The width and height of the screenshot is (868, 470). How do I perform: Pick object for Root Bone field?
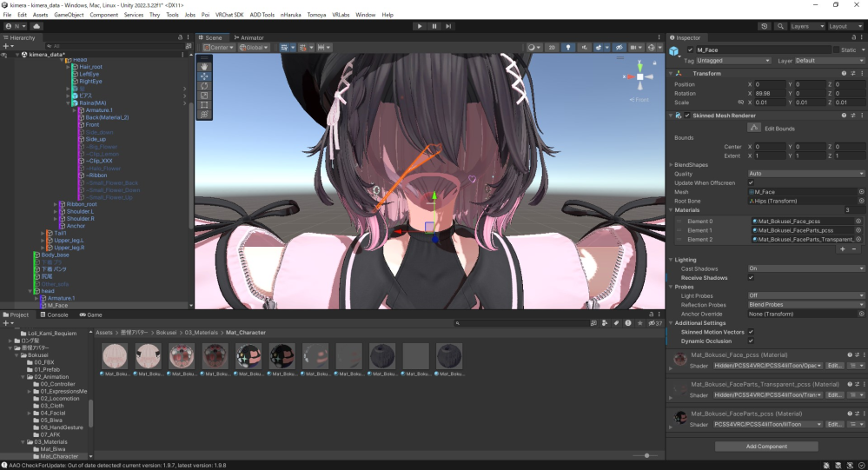tap(861, 201)
